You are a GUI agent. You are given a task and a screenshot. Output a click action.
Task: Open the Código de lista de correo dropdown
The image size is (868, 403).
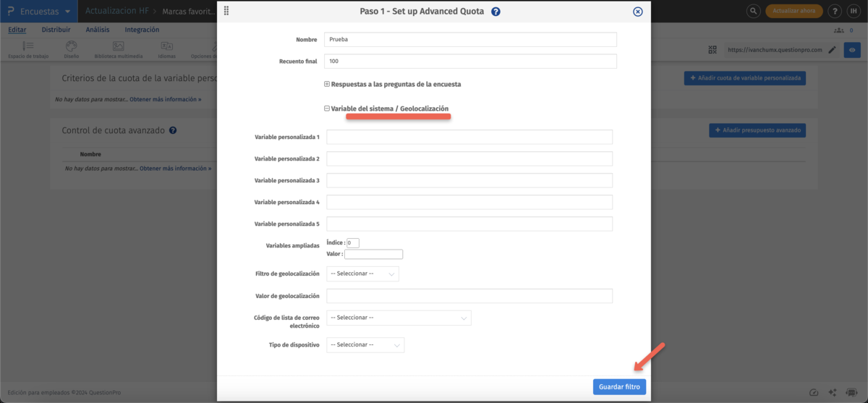(399, 318)
